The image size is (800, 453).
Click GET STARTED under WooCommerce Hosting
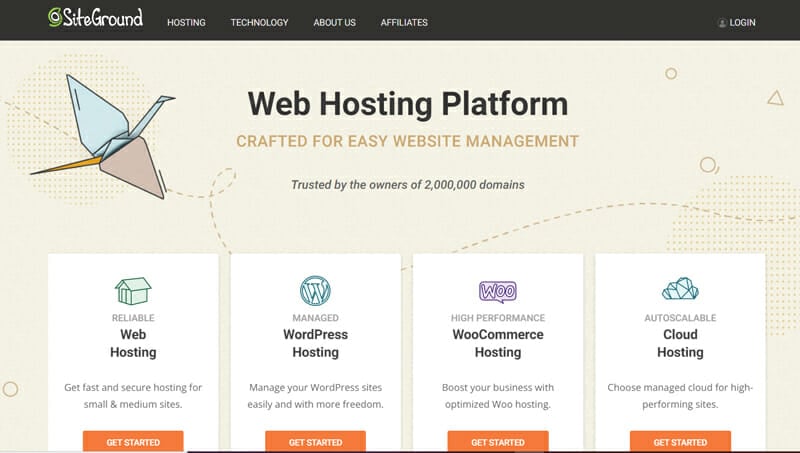(x=498, y=442)
